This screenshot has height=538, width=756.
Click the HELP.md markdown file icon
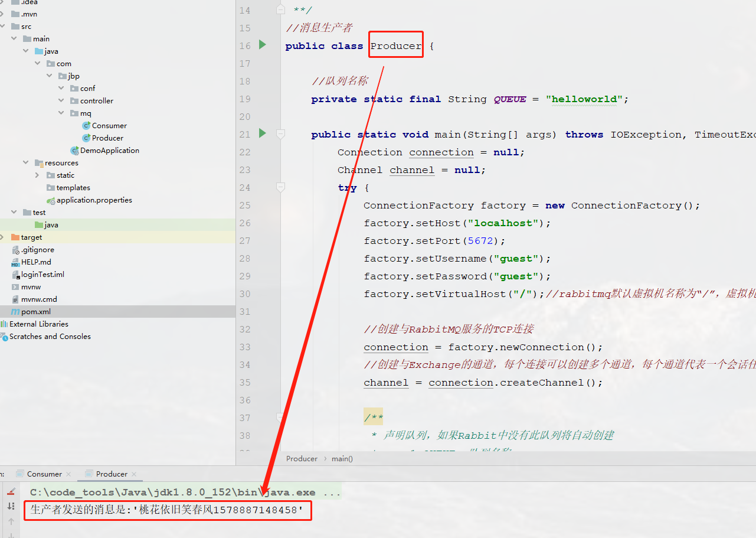(15, 262)
